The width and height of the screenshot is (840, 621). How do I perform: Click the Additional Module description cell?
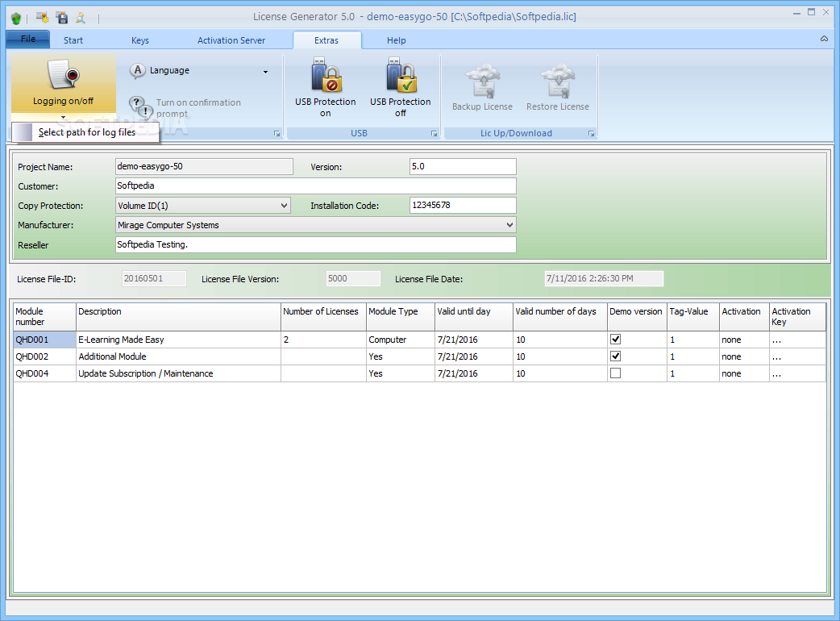[178, 356]
